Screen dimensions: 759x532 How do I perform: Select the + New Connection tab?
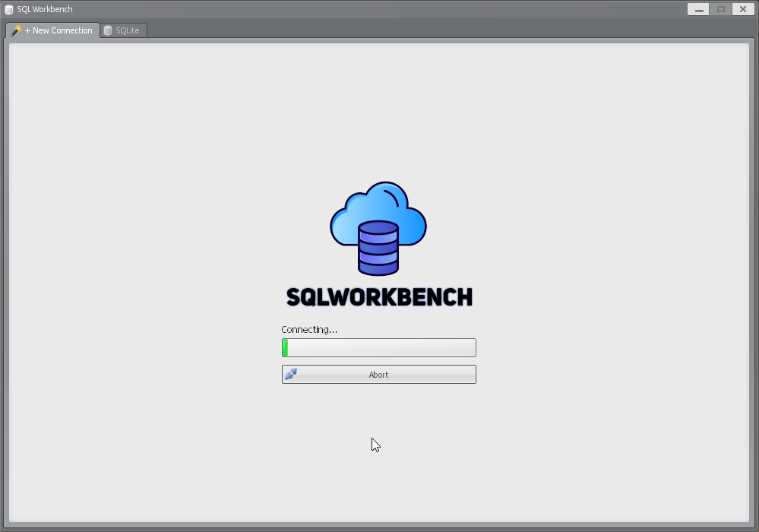52,30
